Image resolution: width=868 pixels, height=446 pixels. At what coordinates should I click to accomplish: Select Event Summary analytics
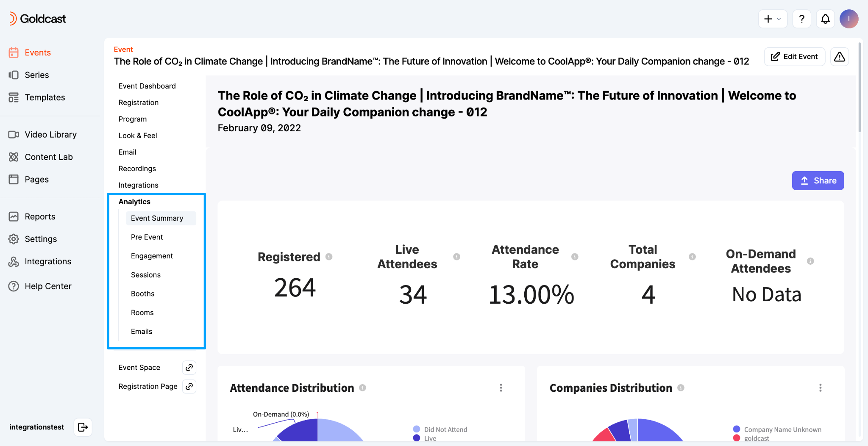click(161, 218)
